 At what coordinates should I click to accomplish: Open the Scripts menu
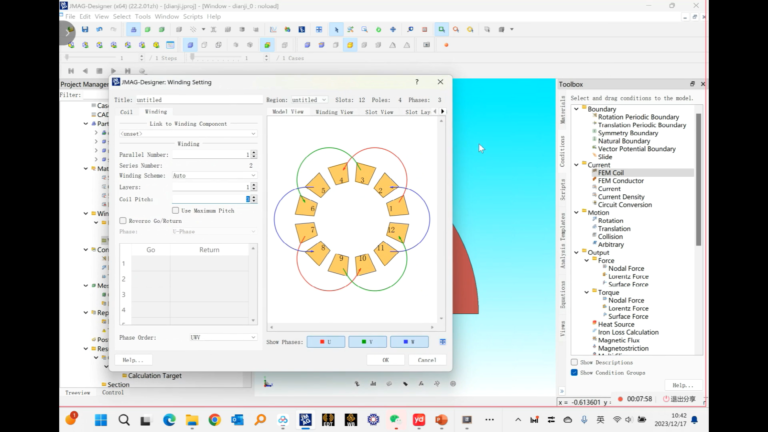192,17
